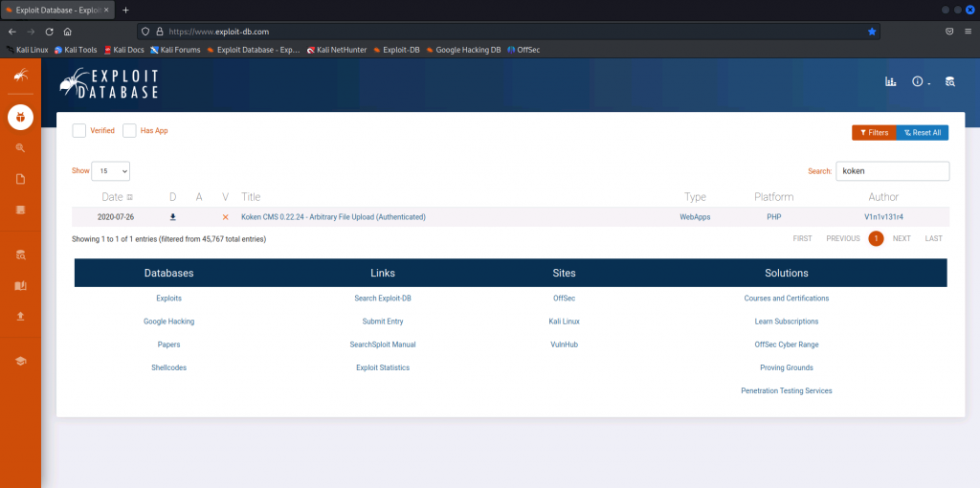Open author V1n1v131r4 link
This screenshot has height=488, width=980.
tap(883, 217)
